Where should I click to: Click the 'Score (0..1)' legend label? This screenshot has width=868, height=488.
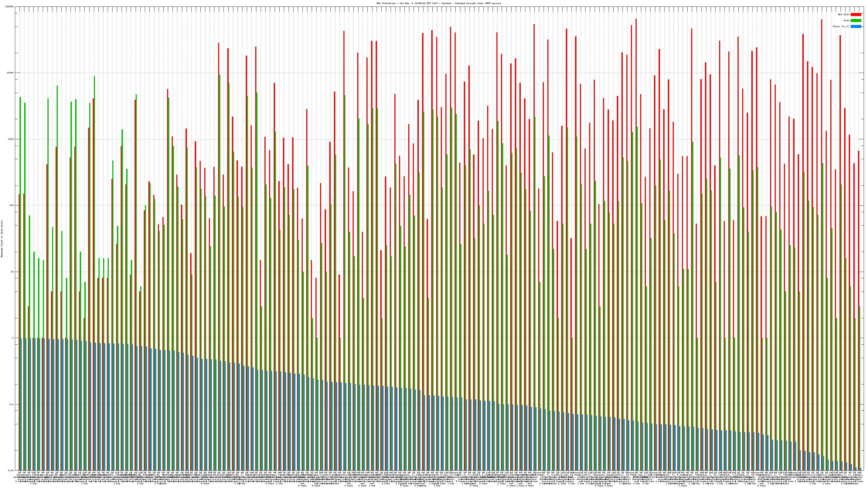coord(841,26)
